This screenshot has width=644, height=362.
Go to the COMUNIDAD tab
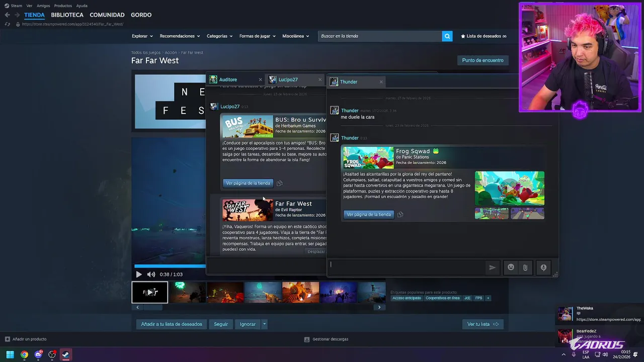tap(107, 15)
